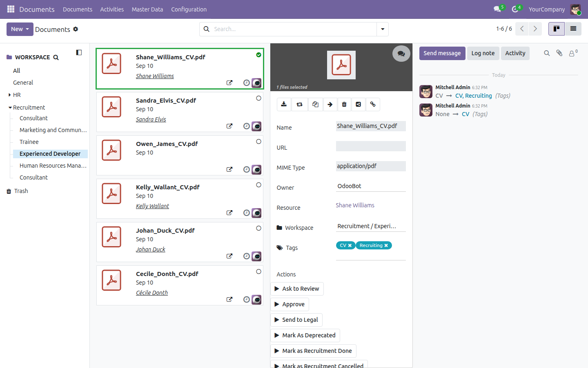588x368 pixels.
Task: Click the OdooBot avatar on Owen_James_CV.pdf
Action: (256, 169)
